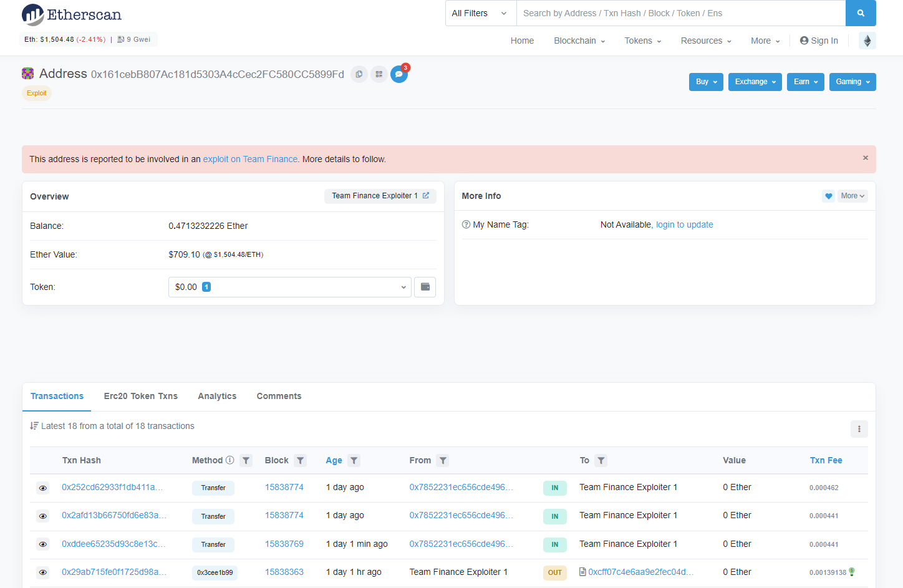
Task: Click the help icon beside My Name Tag
Action: pos(466,224)
